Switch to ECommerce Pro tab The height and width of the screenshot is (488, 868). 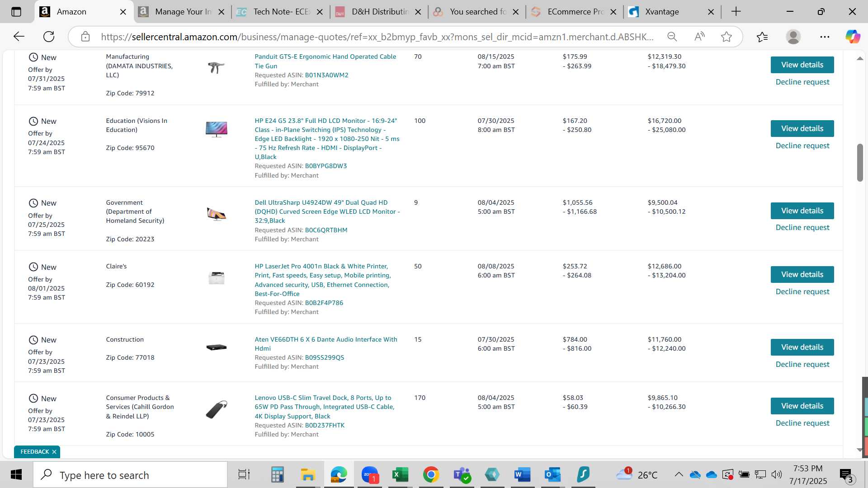click(x=575, y=12)
